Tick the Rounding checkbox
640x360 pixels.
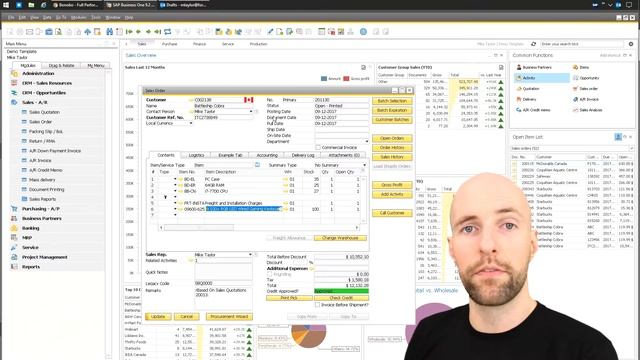269,274
